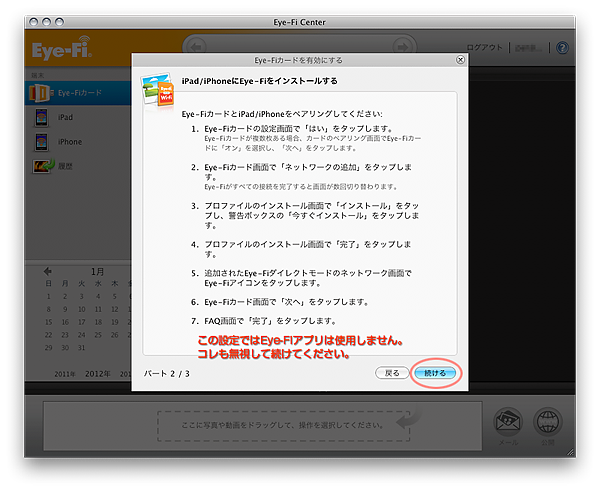This screenshot has height=491, width=600.
Task: Click the 1月 month label
Action: coord(97,272)
